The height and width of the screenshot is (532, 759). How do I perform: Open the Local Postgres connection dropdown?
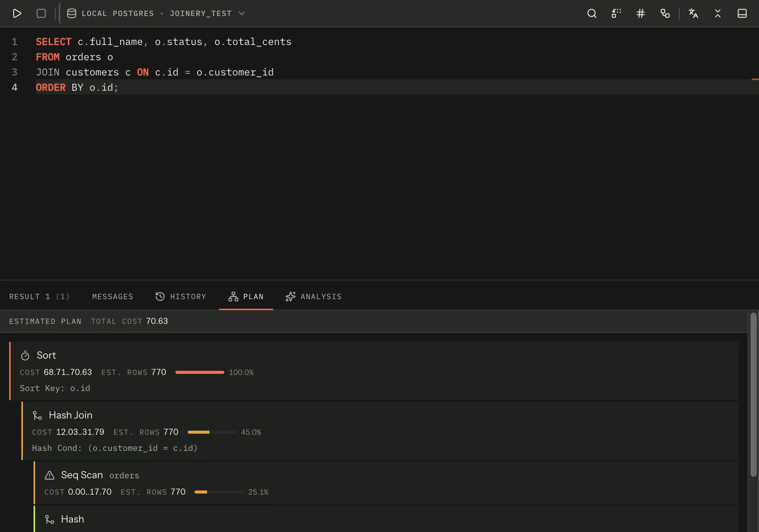(156, 13)
